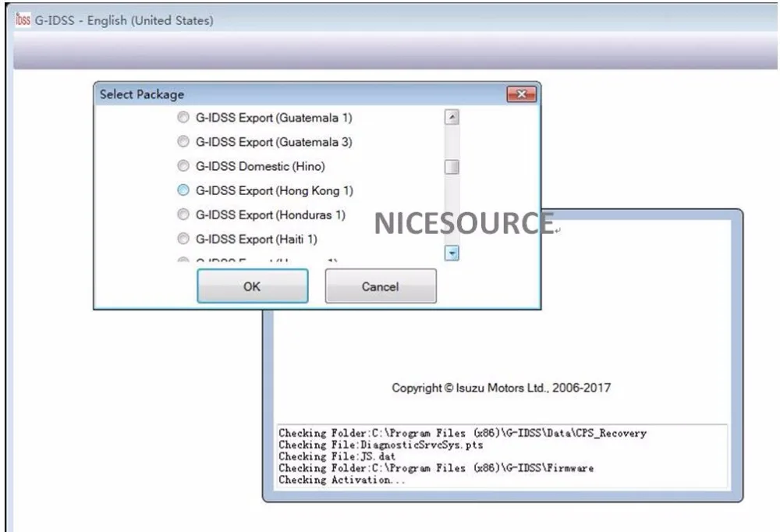The image size is (780, 532).
Task: Click the G-IDSS\Firmware folder log line
Action: pyautogui.click(x=436, y=468)
